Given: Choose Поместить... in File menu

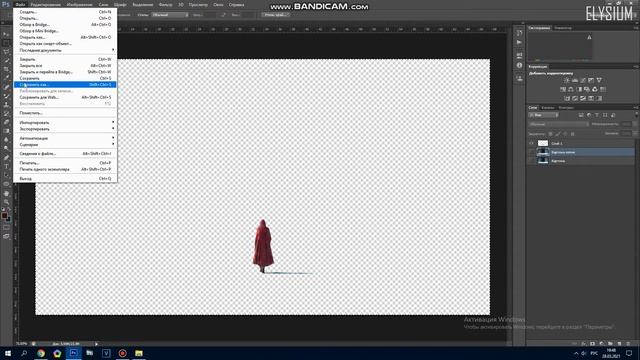Looking at the screenshot, I should point(65,113).
